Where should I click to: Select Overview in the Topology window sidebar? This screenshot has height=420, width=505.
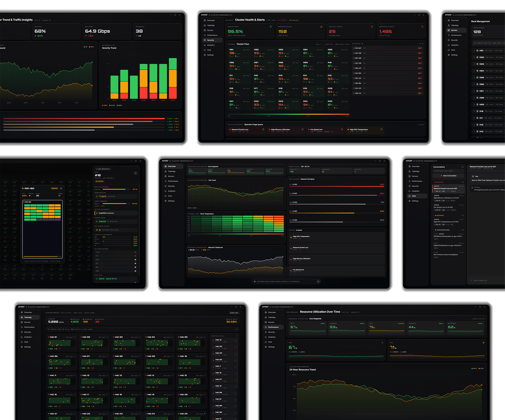click(x=29, y=312)
